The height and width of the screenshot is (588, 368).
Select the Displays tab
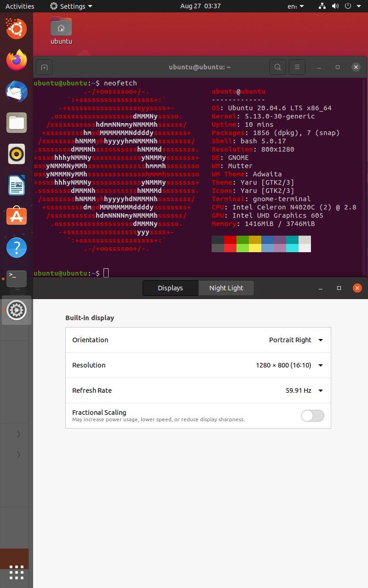coord(170,288)
